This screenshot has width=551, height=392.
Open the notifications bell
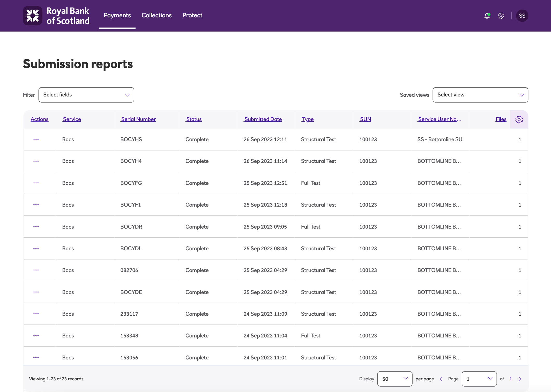(x=487, y=16)
